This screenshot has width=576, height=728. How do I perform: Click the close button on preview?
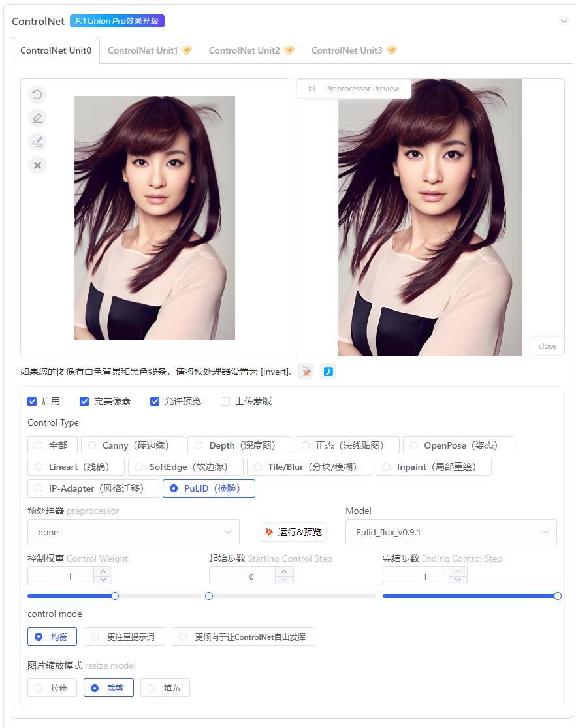tap(547, 346)
